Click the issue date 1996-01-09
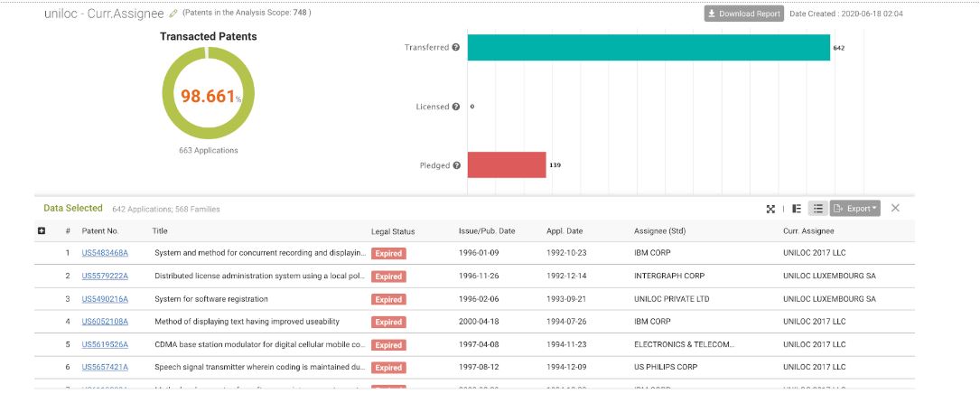 (x=479, y=253)
